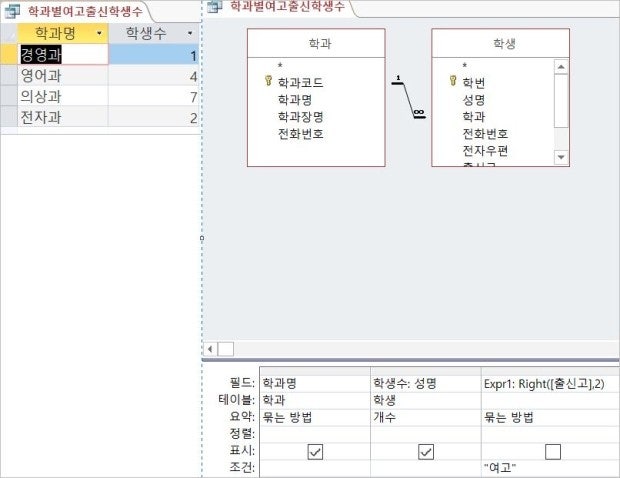The width and height of the screenshot is (620, 478).
Task: Select the asterisk field in 학과 table
Action: (280, 66)
